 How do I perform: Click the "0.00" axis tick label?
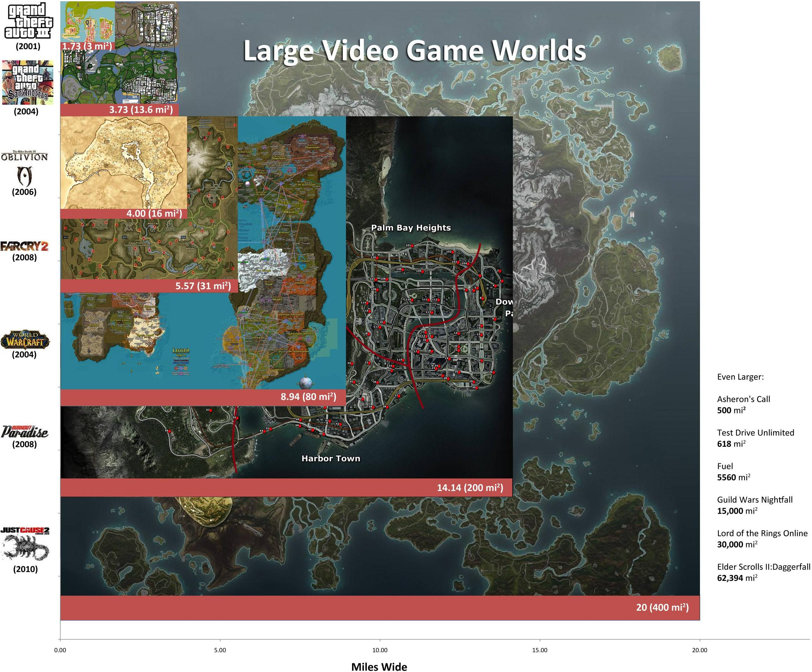click(60, 650)
